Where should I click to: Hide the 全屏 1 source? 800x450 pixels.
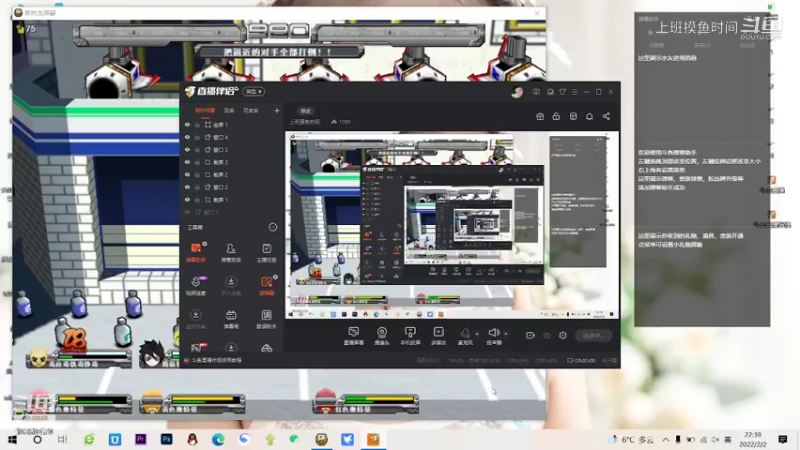tap(187, 124)
